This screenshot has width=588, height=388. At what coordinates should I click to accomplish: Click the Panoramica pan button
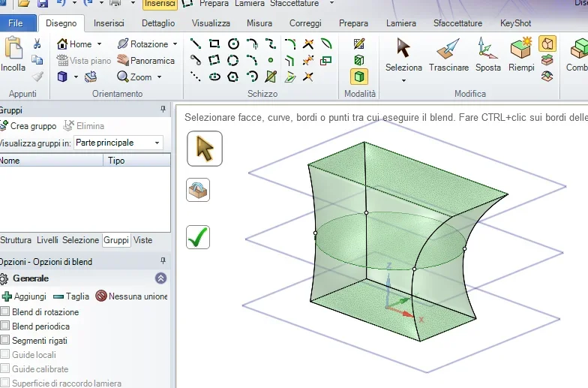[145, 60]
